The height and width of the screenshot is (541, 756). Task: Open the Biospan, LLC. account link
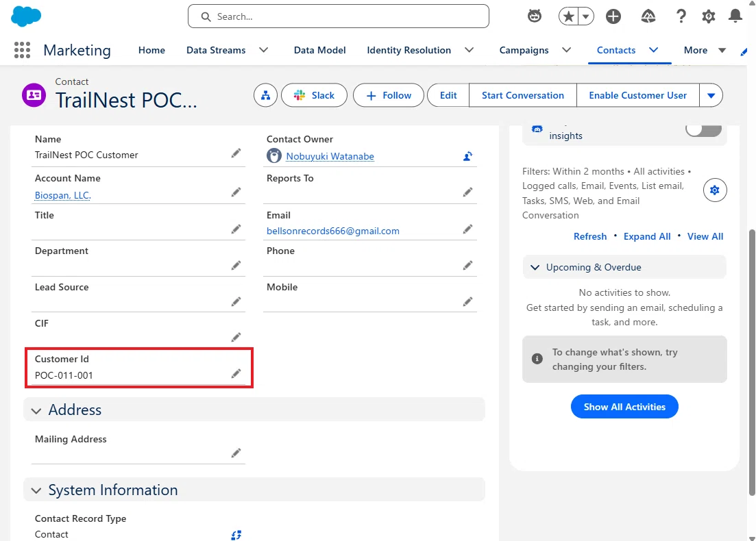[x=62, y=195]
